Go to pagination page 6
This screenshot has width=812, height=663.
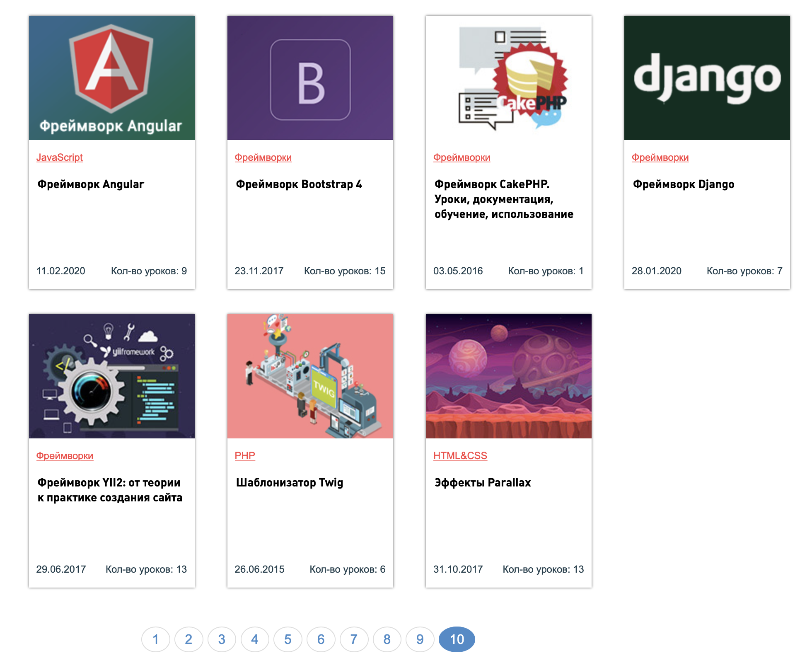pos(321,639)
